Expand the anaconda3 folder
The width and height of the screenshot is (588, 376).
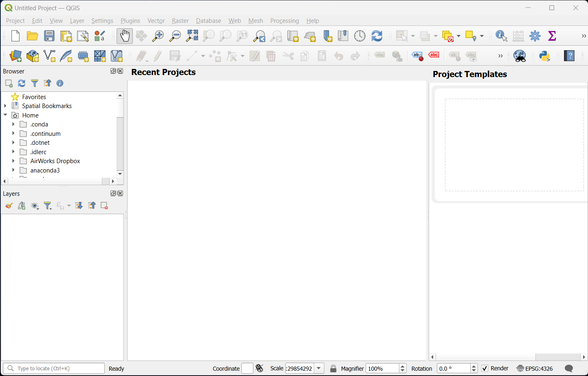point(13,170)
